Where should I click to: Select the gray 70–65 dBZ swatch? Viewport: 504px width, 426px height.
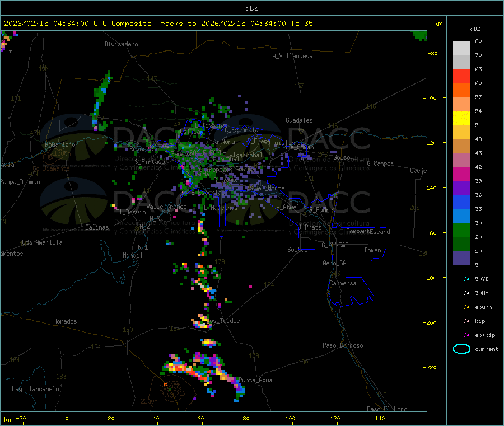pos(461,62)
